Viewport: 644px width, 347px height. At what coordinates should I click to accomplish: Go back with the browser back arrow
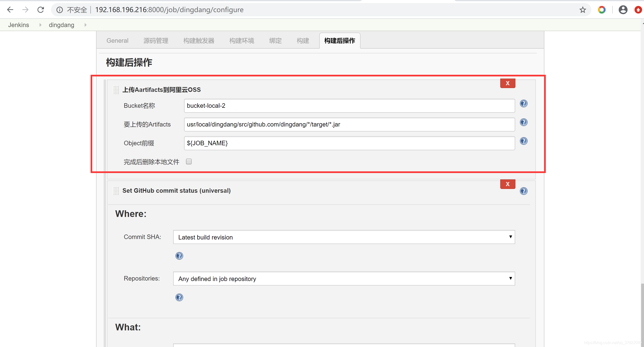click(10, 10)
